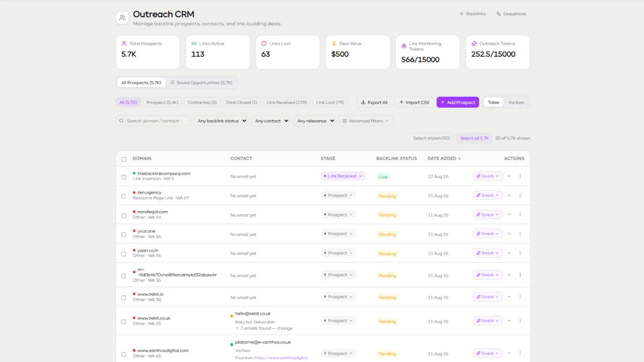The width and height of the screenshot is (644, 362).
Task: Switch to Kanban view
Action: pyautogui.click(x=516, y=102)
